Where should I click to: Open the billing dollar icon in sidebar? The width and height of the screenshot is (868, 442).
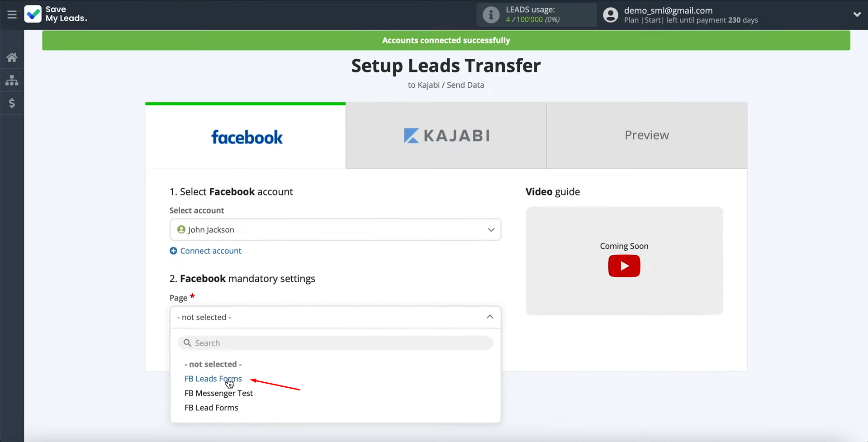coord(12,103)
